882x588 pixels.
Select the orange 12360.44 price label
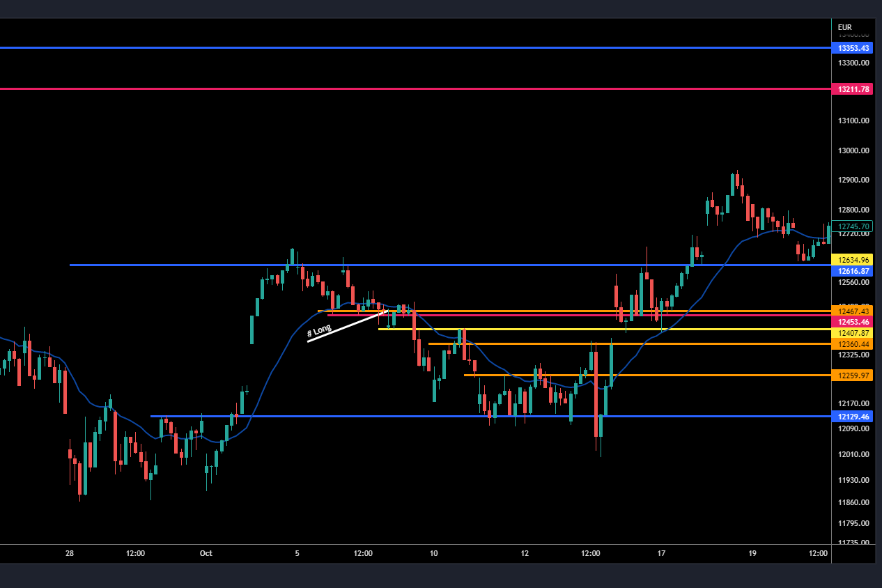[x=853, y=344]
